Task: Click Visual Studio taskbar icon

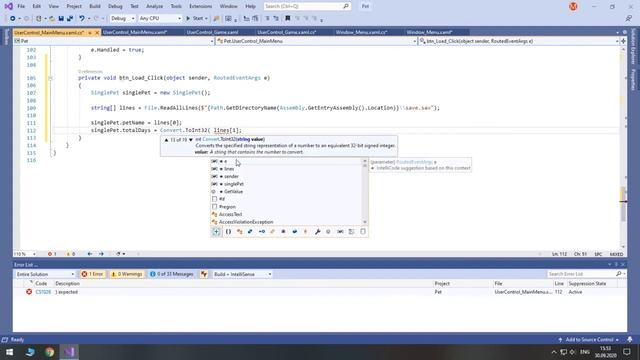Action: pos(69,351)
